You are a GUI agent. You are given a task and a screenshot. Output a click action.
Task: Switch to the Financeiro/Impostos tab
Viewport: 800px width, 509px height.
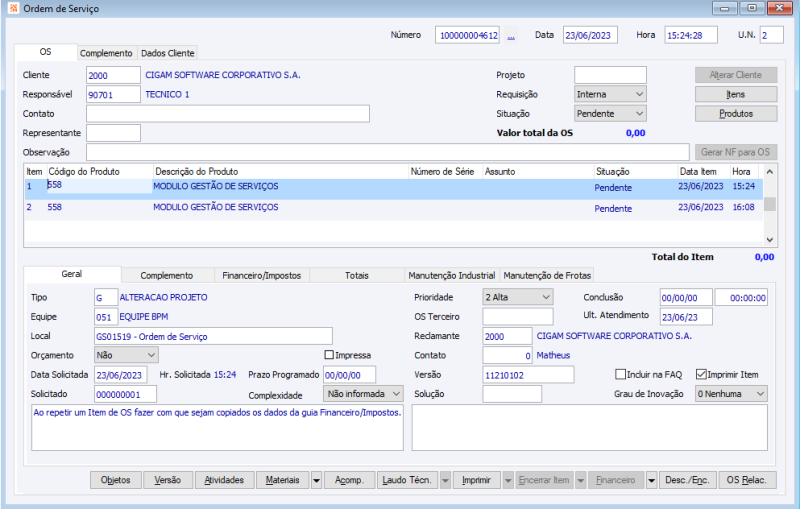pyautogui.click(x=262, y=275)
